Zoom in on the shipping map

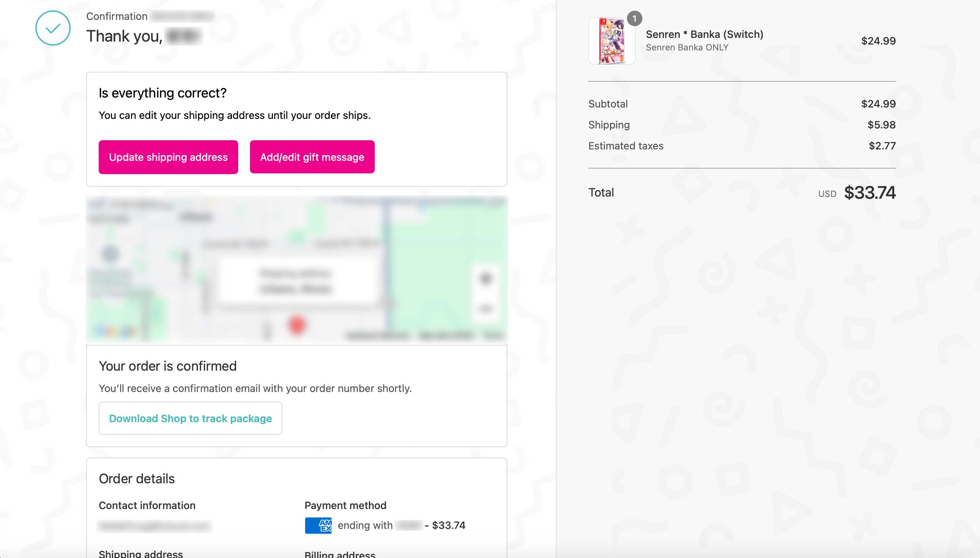point(486,278)
